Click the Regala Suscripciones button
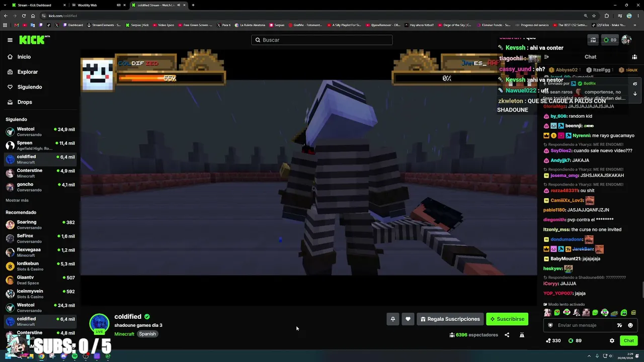This screenshot has width=644, height=362. click(x=450, y=319)
